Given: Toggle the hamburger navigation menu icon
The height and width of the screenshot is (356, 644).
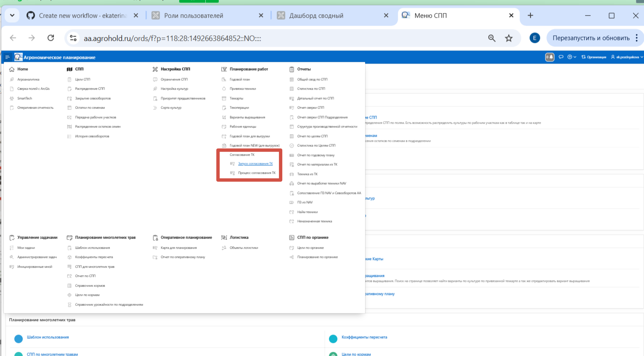Looking at the screenshot, I should pyautogui.click(x=7, y=57).
